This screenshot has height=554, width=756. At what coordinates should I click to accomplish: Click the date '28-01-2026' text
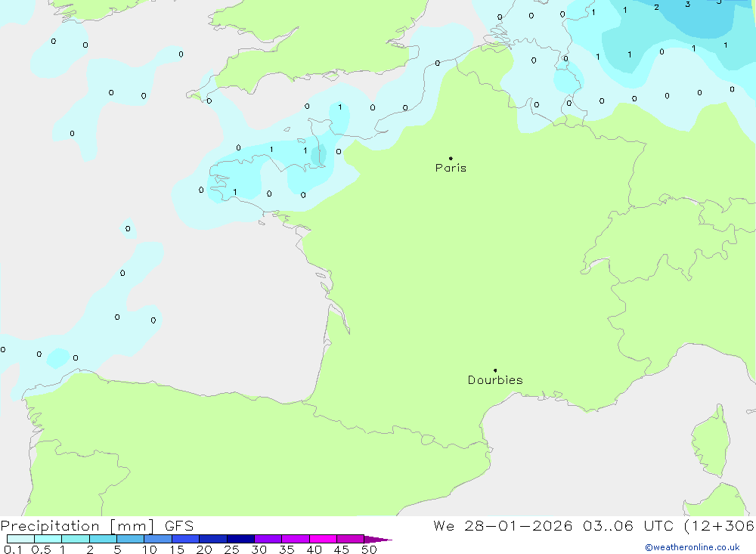pyautogui.click(x=519, y=526)
